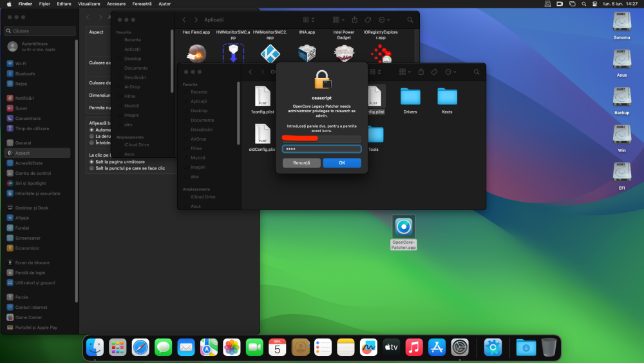Open OpenCore-Patcher.app on the desktop
The image size is (644, 363).
403,233
